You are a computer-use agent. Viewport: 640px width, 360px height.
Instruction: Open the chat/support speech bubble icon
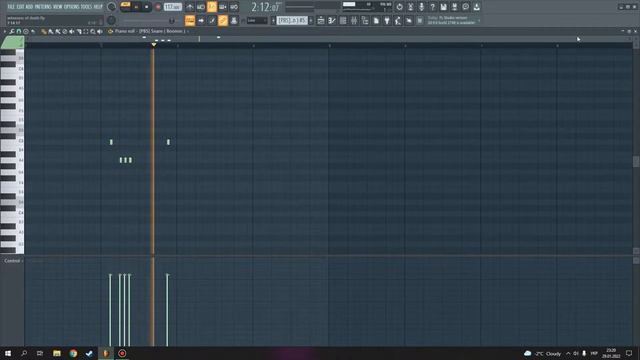tap(465, 7)
